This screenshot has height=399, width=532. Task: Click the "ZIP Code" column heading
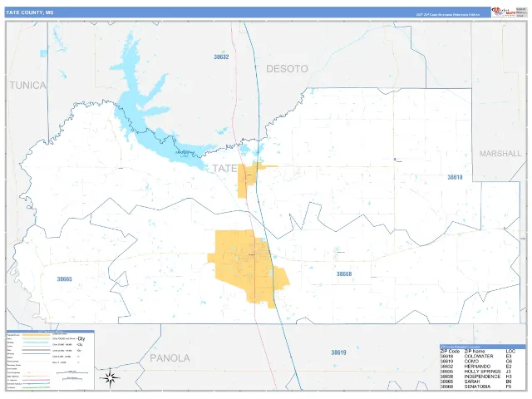tap(450, 351)
